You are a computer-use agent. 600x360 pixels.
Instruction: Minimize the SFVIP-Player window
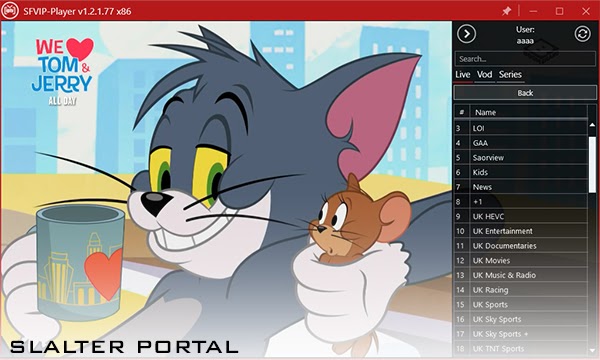point(533,11)
